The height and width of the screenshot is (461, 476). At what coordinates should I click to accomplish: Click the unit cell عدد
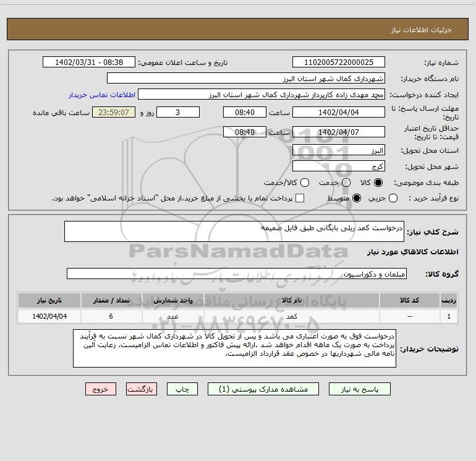point(172,316)
